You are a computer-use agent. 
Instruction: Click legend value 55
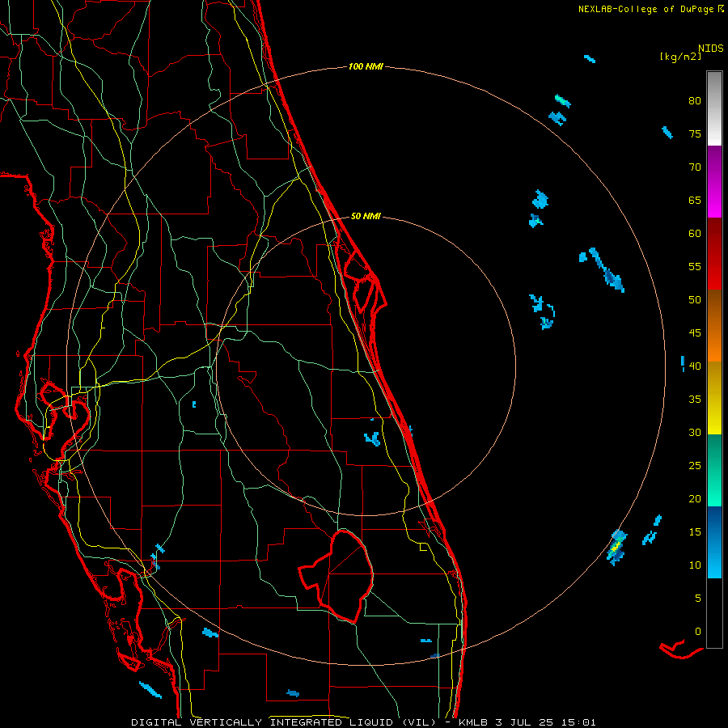coord(695,266)
